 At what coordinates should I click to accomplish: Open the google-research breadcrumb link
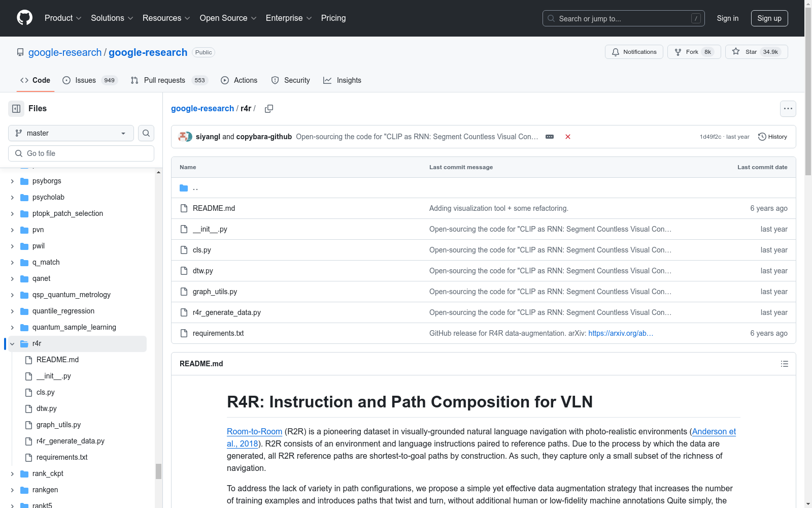coord(202,109)
